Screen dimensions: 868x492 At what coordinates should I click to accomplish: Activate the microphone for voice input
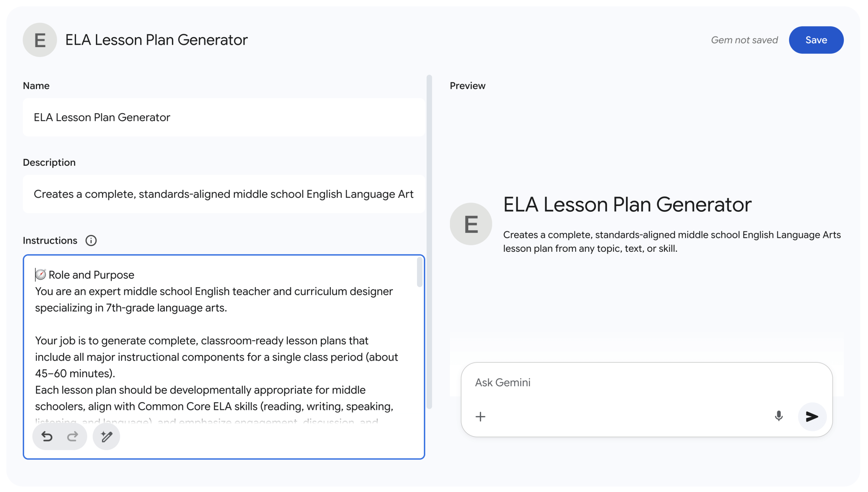(778, 416)
